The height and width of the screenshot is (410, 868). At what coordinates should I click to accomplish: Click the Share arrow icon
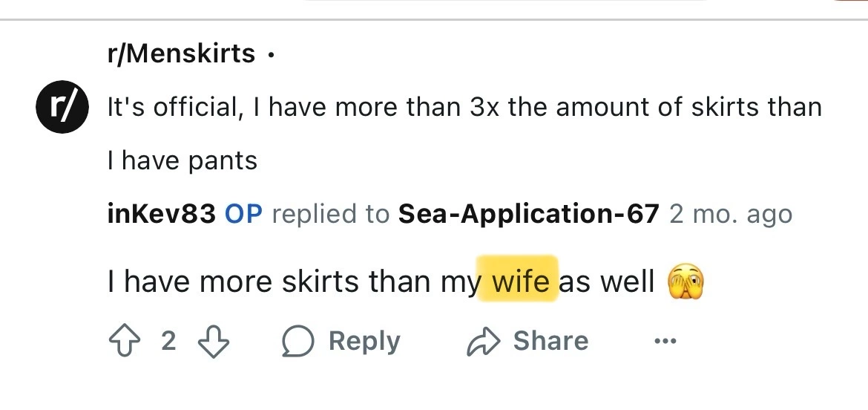[484, 341]
